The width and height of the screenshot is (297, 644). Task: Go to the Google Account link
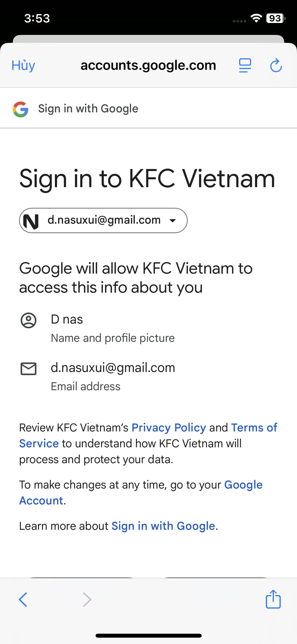click(243, 485)
